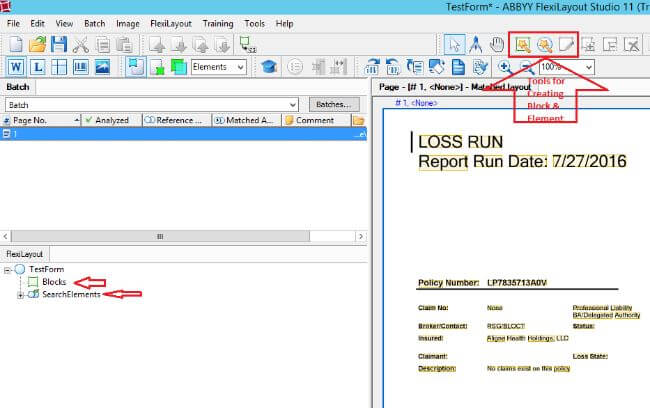
Task: Click the folder icon column header in batch table
Action: [x=359, y=120]
